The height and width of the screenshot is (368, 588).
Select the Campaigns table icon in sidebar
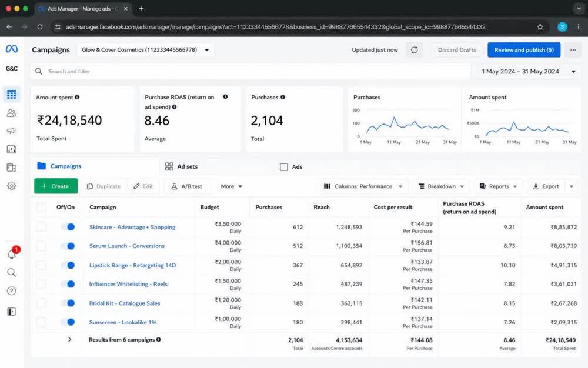coord(12,95)
